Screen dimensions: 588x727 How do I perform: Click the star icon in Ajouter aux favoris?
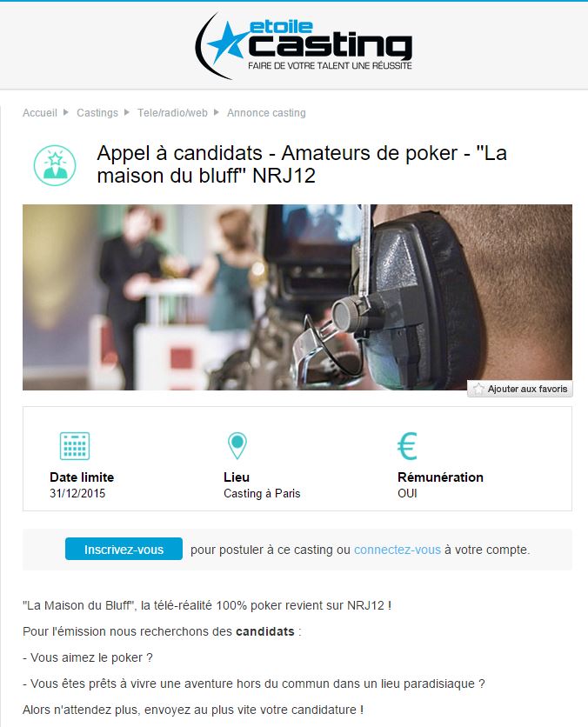(x=478, y=389)
